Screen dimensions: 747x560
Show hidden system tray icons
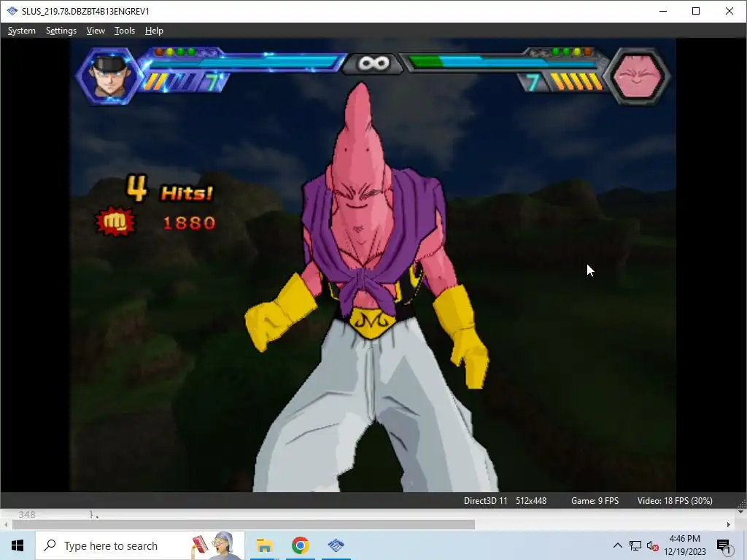tap(617, 545)
